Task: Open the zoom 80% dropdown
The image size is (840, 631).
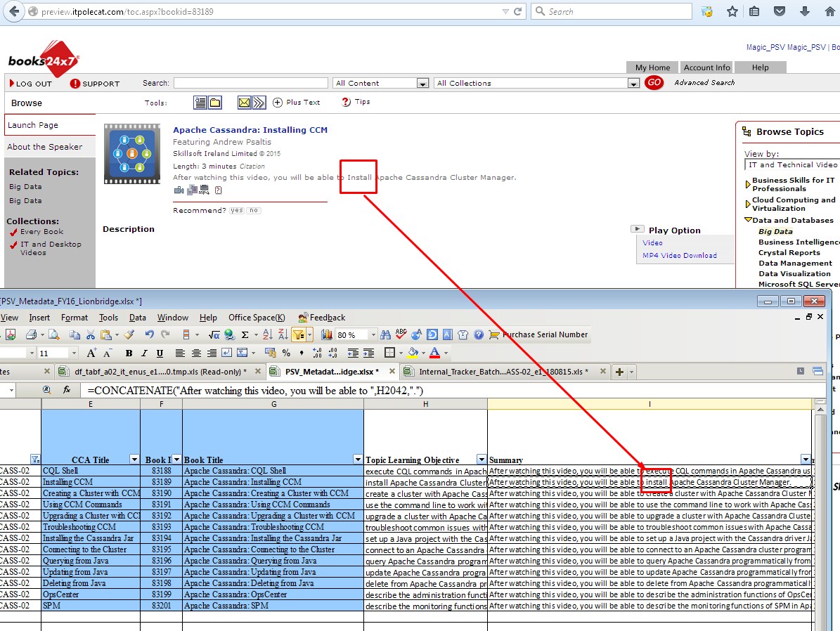Action: click(x=373, y=334)
